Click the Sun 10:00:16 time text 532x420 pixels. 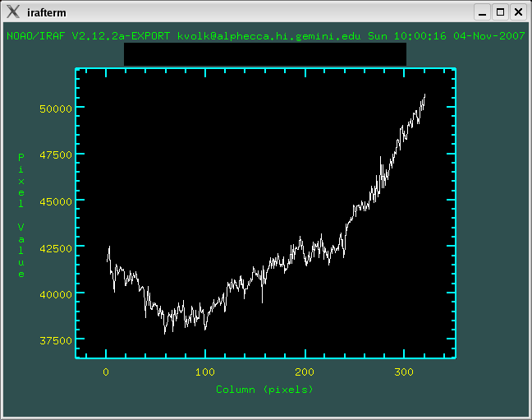point(407,36)
